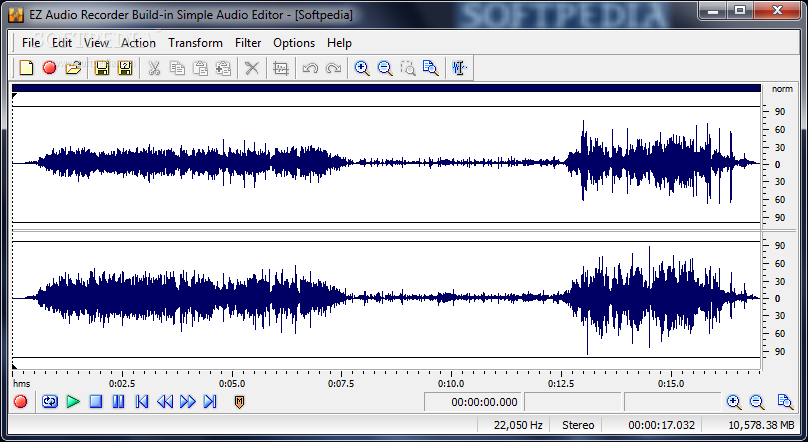Open an audio file with folder icon
This screenshot has height=442, width=808.
click(x=74, y=68)
